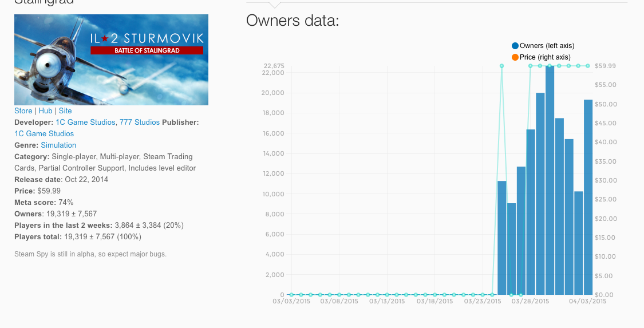Open the Site link
644x328 pixels.
click(65, 111)
